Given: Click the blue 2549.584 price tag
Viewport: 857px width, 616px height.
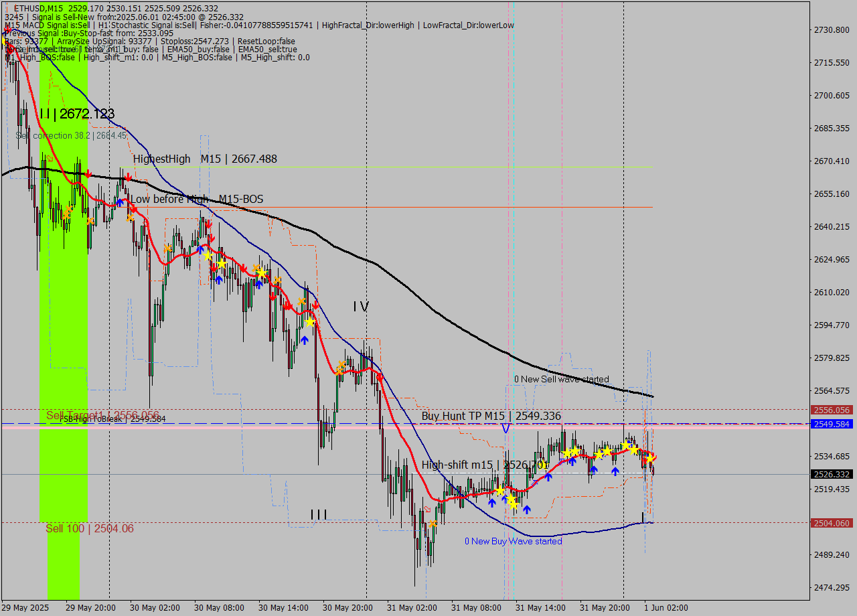Looking at the screenshot, I should [832, 424].
